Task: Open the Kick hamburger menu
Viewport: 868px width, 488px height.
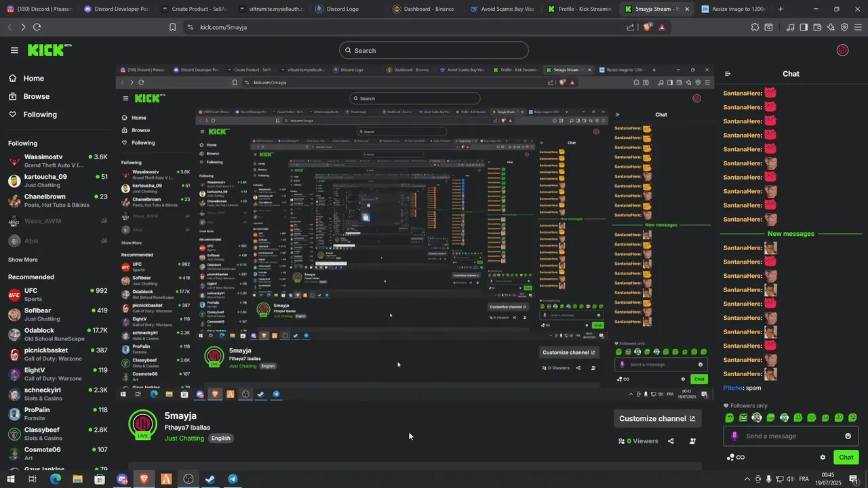Action: click(x=14, y=50)
